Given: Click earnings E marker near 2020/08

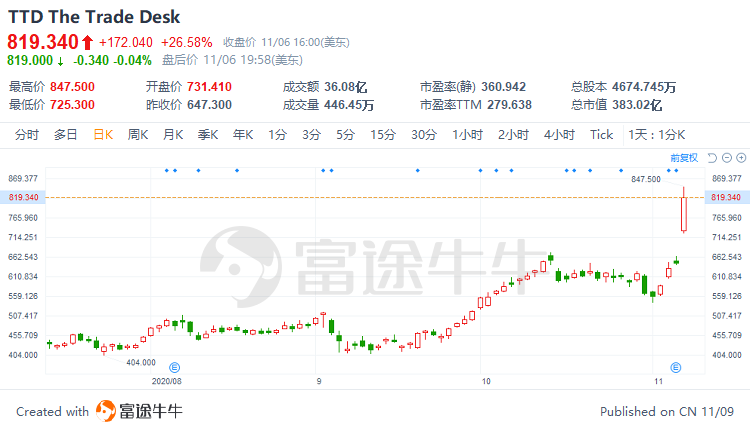Looking at the screenshot, I should (x=175, y=367).
